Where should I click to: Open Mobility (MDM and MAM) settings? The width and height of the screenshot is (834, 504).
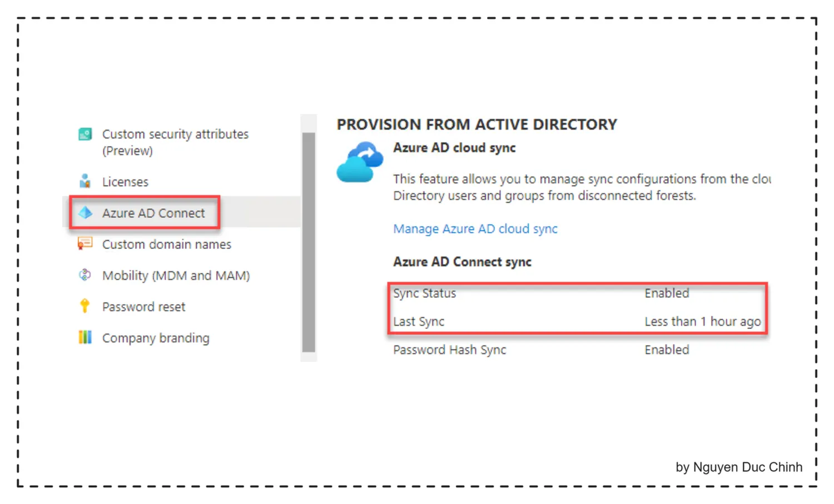pyautogui.click(x=176, y=276)
